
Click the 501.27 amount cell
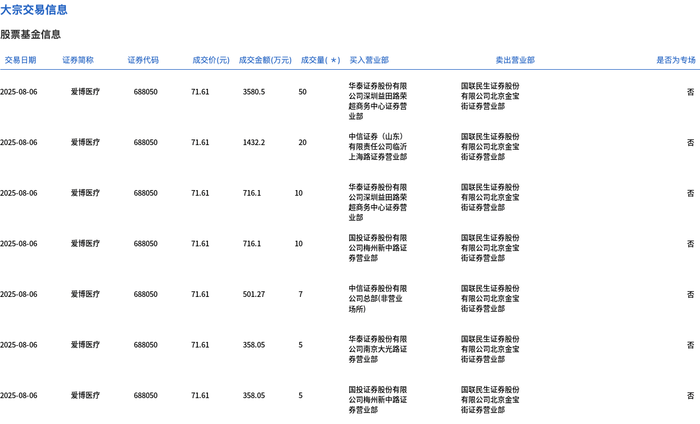tap(254, 294)
